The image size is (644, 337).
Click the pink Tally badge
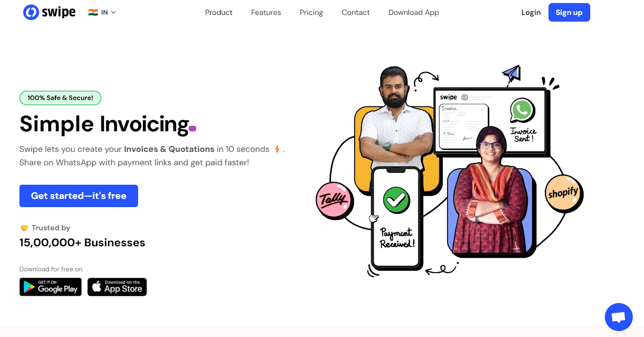pos(333,200)
